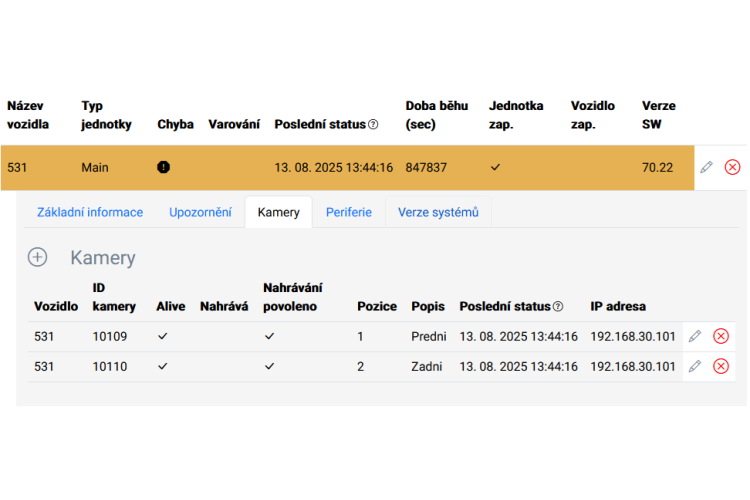Screen dimensions: 750x500
Task: Click the error icon in Chyba column
Action: 164,167
